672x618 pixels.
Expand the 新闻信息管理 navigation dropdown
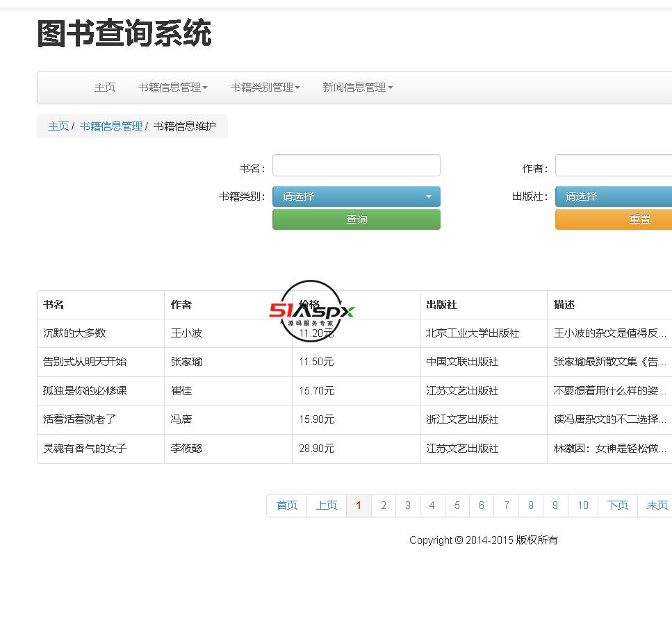point(358,87)
